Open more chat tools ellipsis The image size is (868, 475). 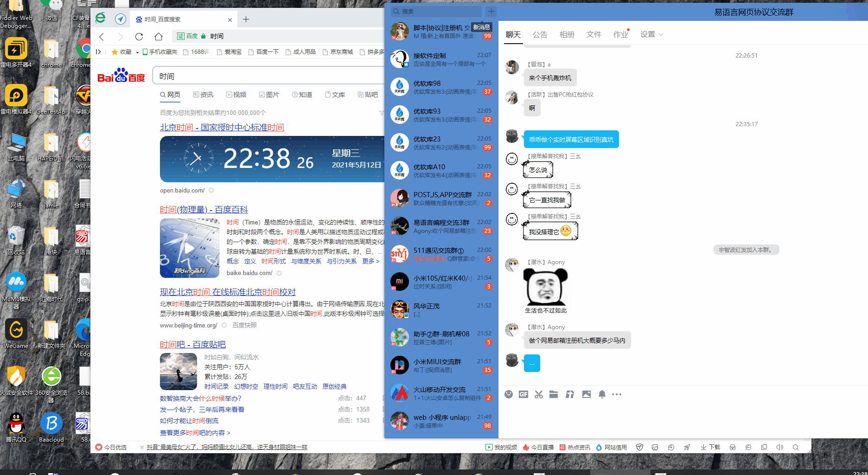(617, 394)
